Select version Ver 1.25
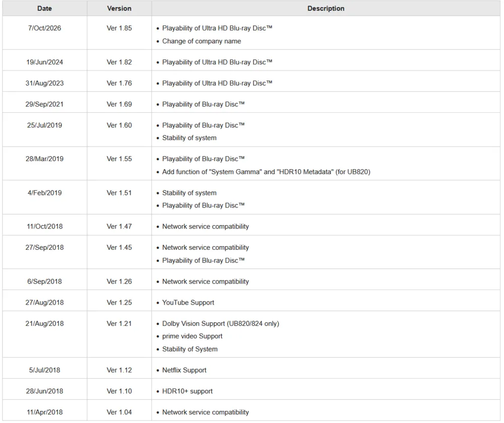Screen dimensions: 504x423 [119, 303]
